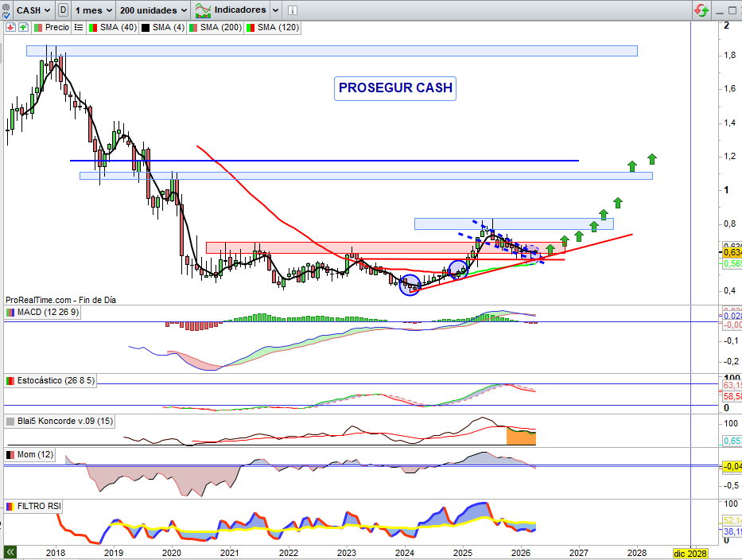Click the D daily period button
The width and height of the screenshot is (742, 560).
(x=63, y=10)
